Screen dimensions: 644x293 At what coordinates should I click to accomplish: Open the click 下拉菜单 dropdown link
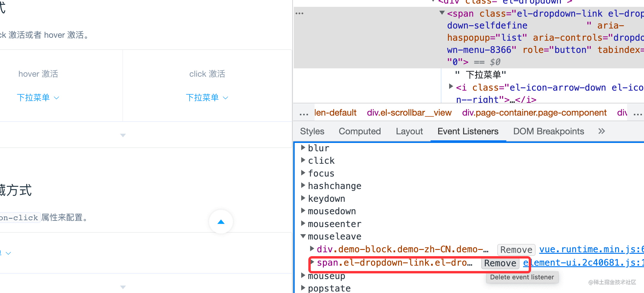207,98
